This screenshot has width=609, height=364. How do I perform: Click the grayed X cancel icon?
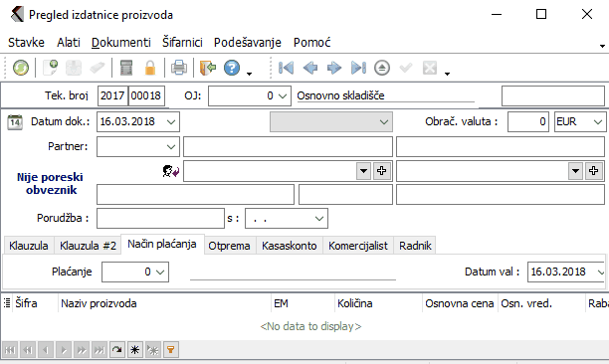pos(430,68)
